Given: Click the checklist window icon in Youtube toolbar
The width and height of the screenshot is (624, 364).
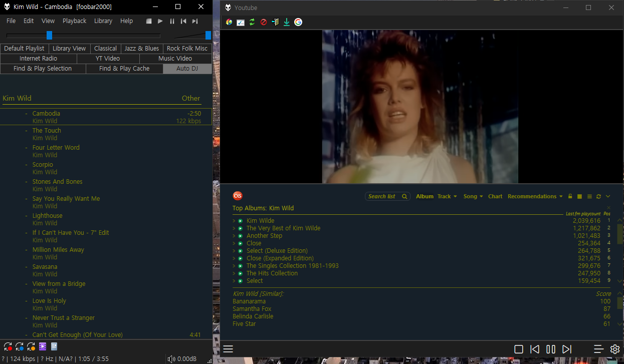Looking at the screenshot, I should pyautogui.click(x=241, y=22).
